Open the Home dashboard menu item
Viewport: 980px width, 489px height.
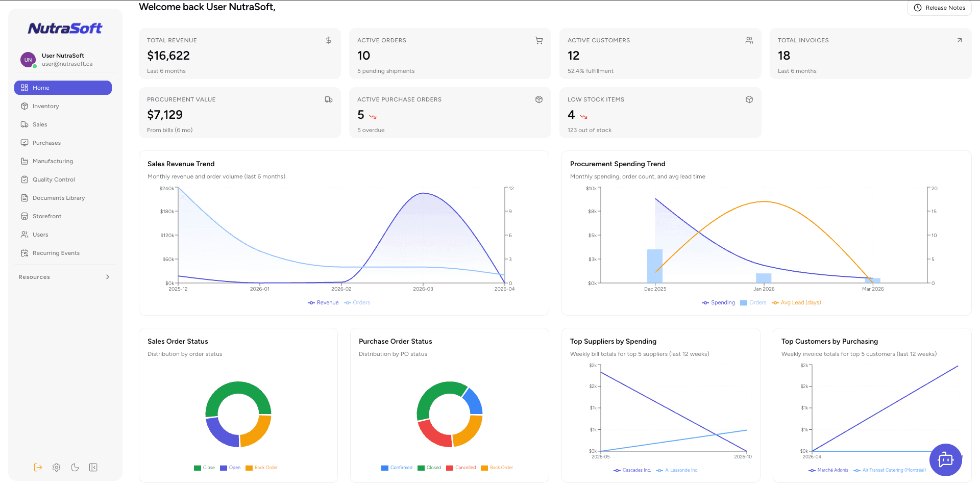[63, 88]
